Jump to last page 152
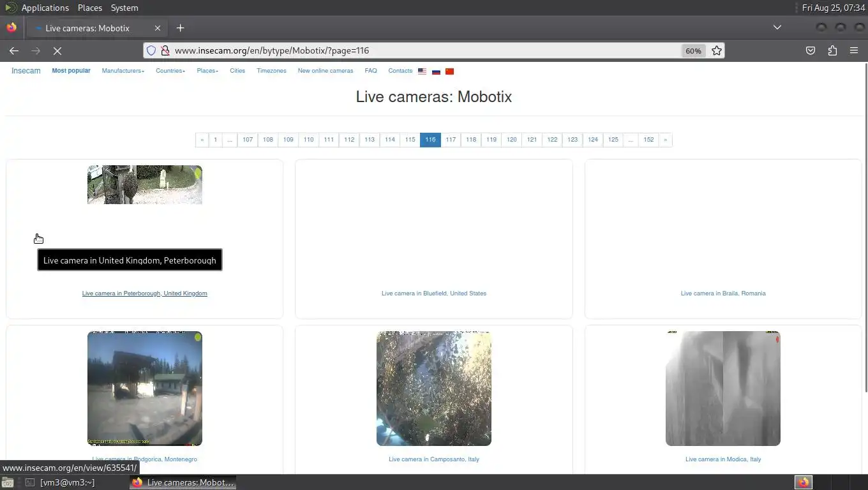868x490 pixels. coord(648,140)
